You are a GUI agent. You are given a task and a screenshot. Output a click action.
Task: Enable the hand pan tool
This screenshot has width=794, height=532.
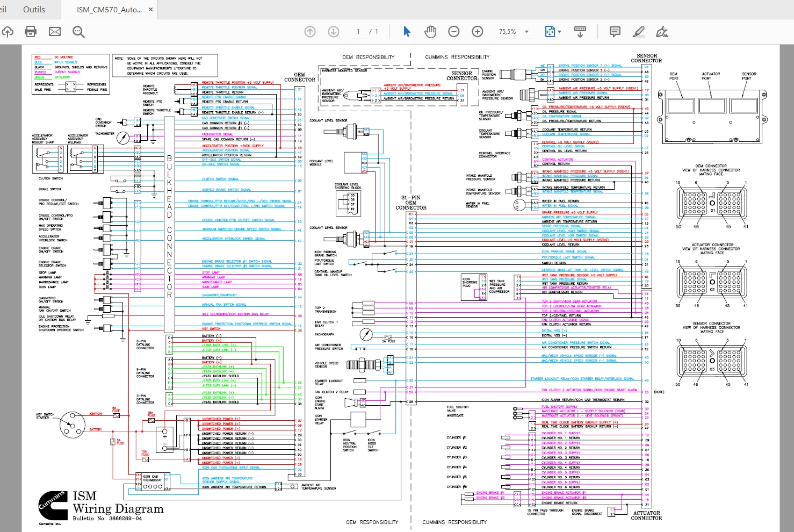click(x=430, y=32)
